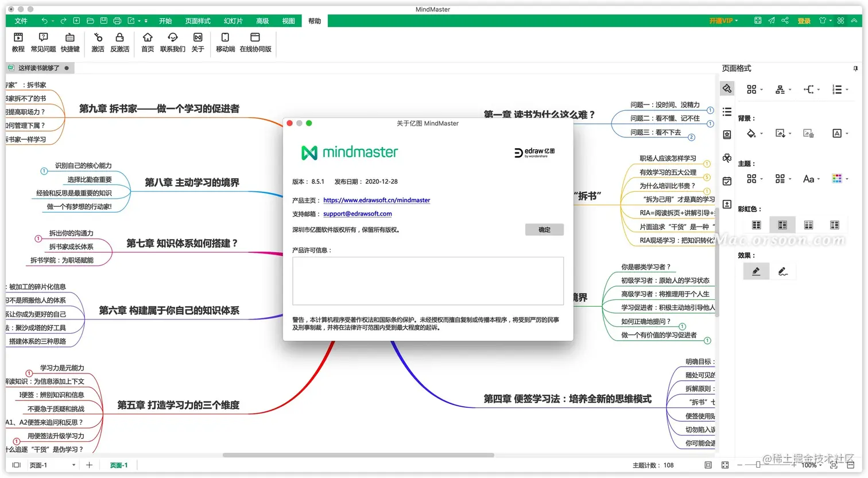Go to 首页 home icon

tap(148, 43)
